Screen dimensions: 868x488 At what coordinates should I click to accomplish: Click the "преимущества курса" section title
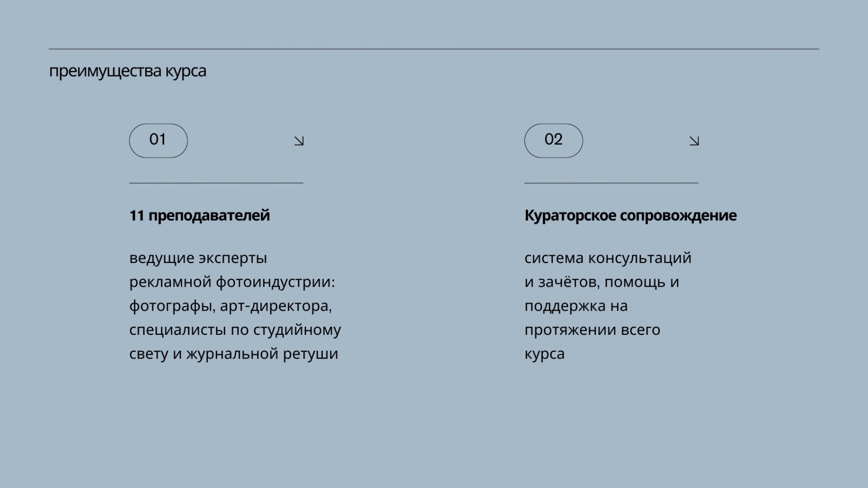128,71
